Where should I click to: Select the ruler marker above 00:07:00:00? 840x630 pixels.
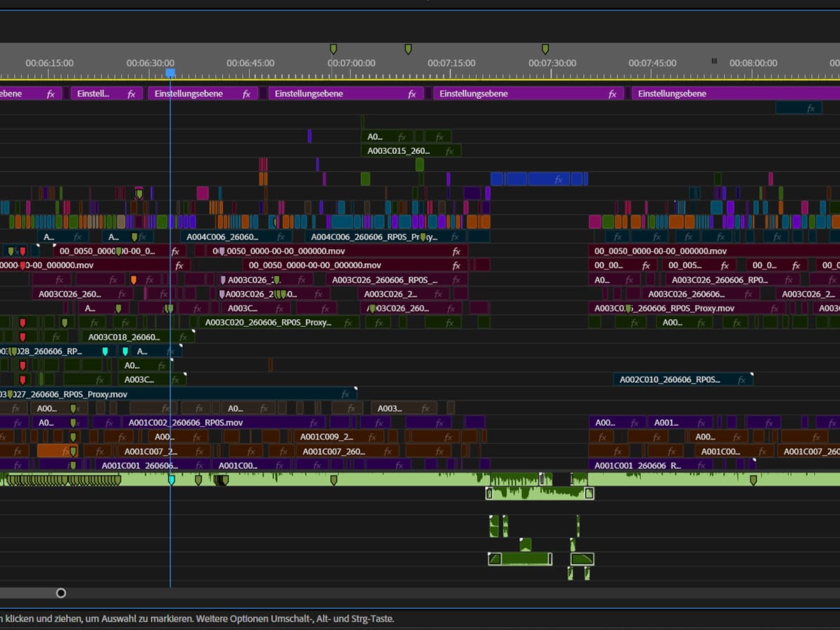point(333,49)
